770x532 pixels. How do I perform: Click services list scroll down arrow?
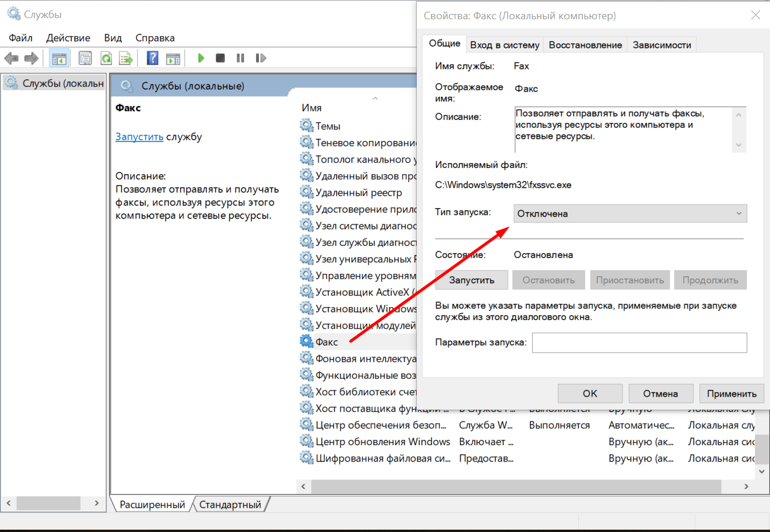pos(761,471)
